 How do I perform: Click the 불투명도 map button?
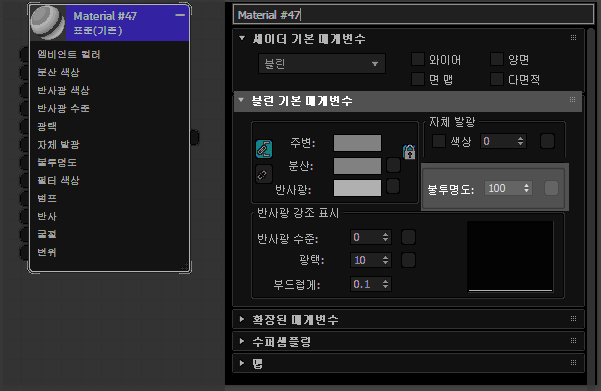tap(551, 188)
